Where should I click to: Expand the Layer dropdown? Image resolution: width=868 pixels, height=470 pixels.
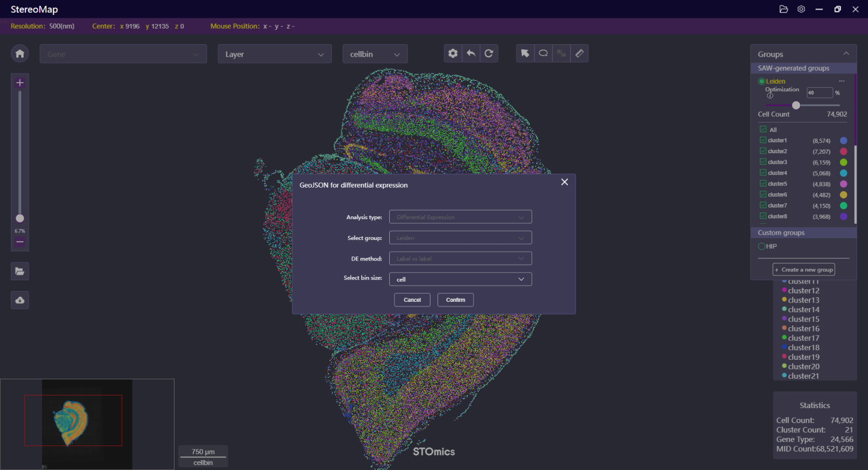[x=274, y=54]
